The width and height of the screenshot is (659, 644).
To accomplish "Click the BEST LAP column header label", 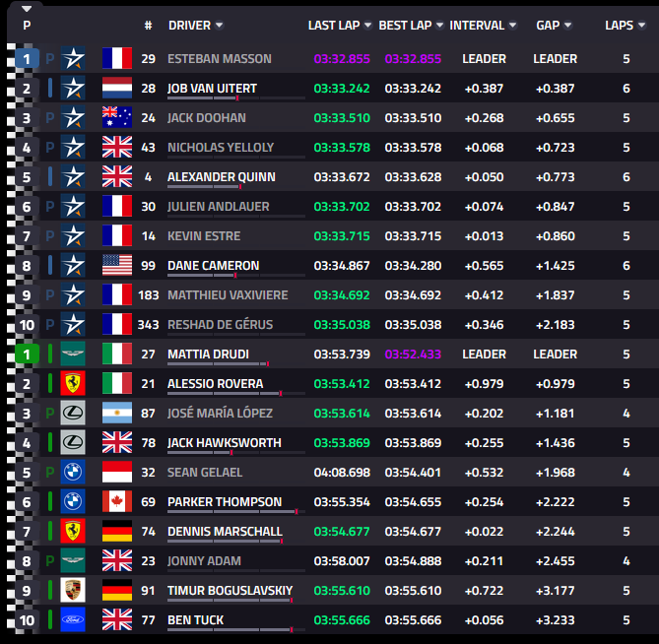I will [x=405, y=26].
